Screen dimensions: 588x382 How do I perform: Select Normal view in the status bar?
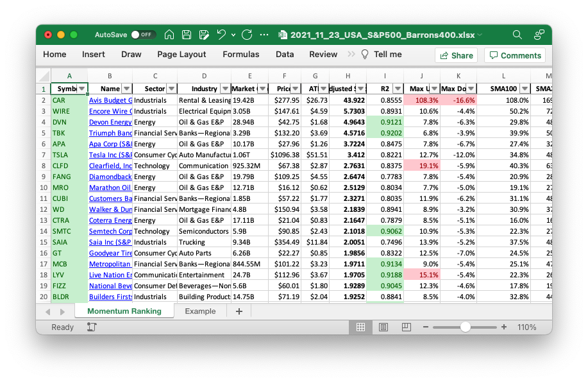point(360,327)
